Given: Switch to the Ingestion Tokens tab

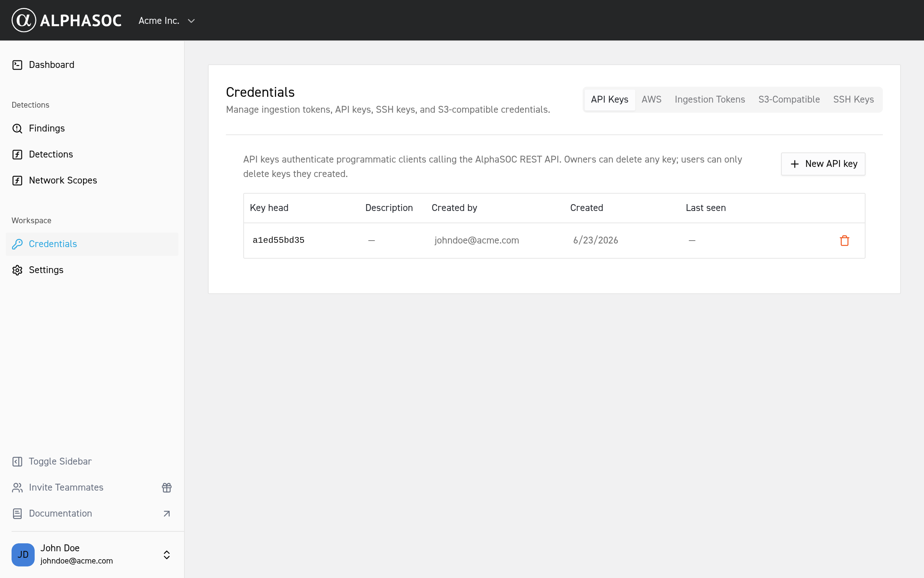Looking at the screenshot, I should [710, 99].
